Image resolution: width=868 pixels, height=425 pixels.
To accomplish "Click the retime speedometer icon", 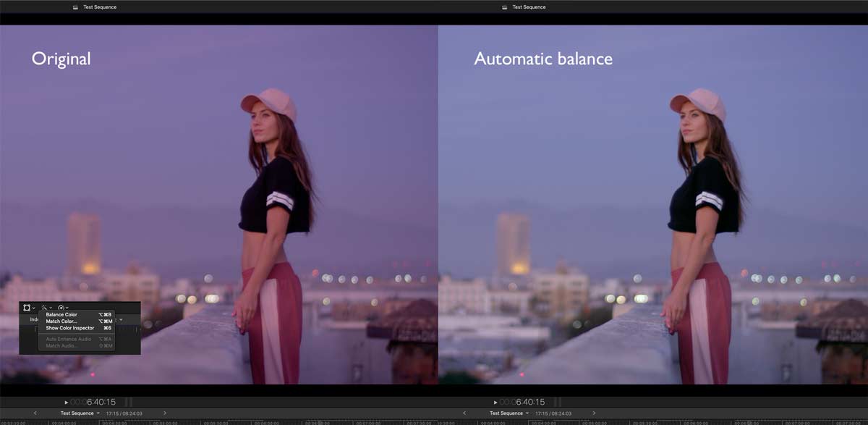I will coord(61,308).
